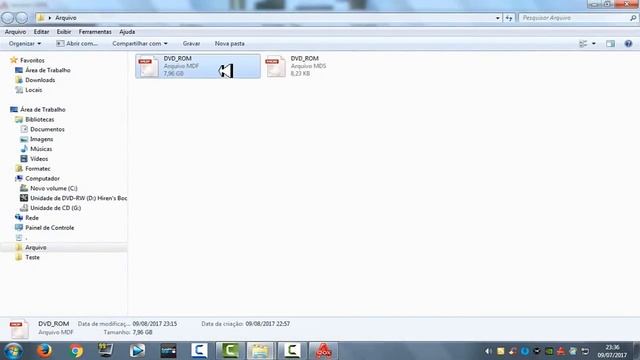The image size is (640, 360).
Task: Open the media player taskbar icon
Action: pos(137,351)
